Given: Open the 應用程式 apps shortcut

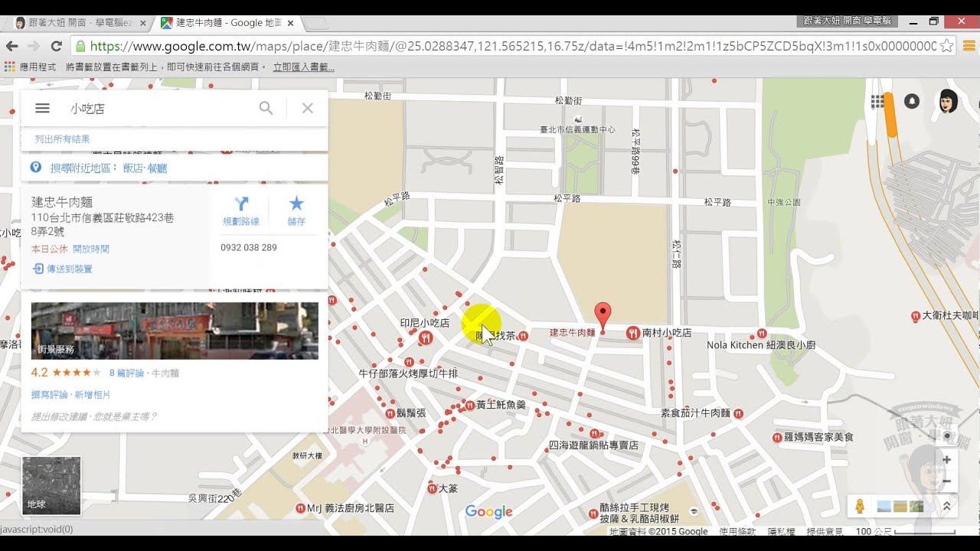Looking at the screenshot, I should coord(31,67).
